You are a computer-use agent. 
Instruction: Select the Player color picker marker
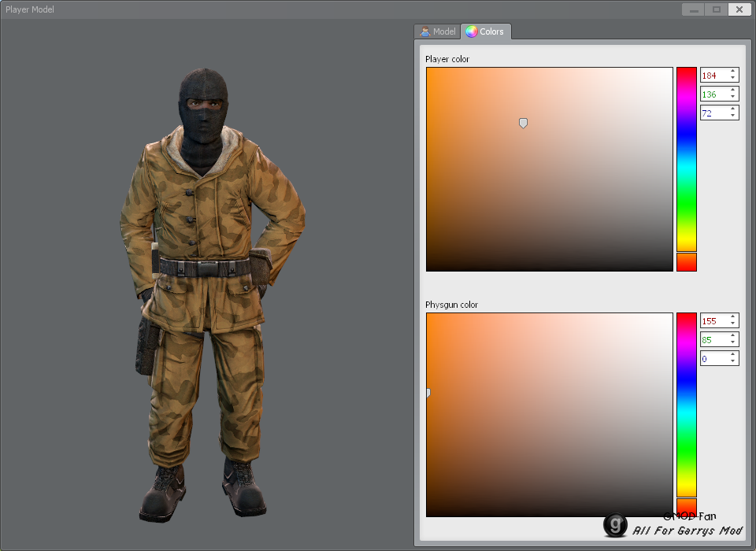(x=523, y=123)
